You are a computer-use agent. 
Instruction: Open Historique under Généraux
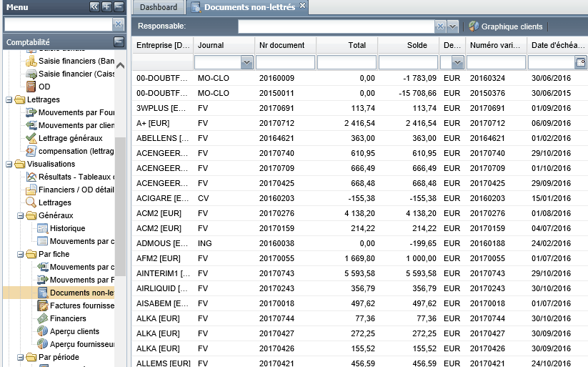coord(67,228)
